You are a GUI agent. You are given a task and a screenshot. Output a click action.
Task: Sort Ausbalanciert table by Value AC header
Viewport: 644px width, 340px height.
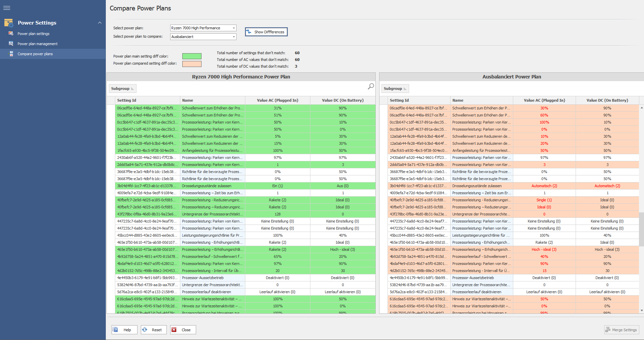pyautogui.click(x=544, y=100)
